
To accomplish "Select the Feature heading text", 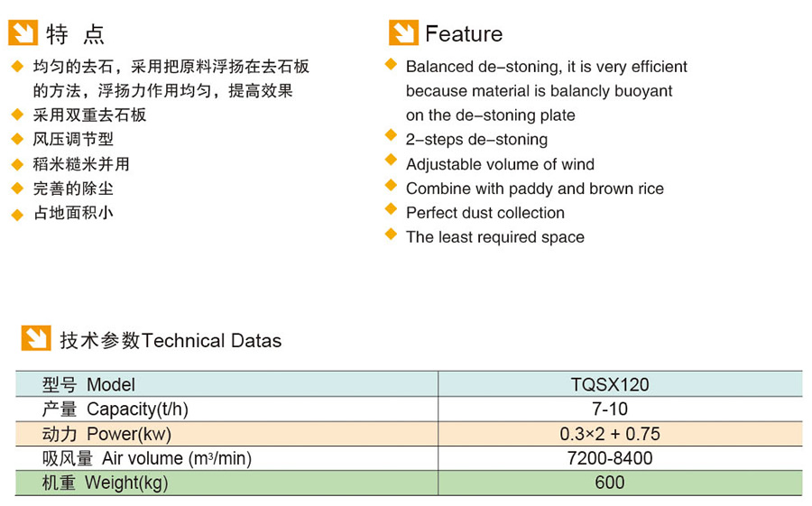I will point(464,34).
